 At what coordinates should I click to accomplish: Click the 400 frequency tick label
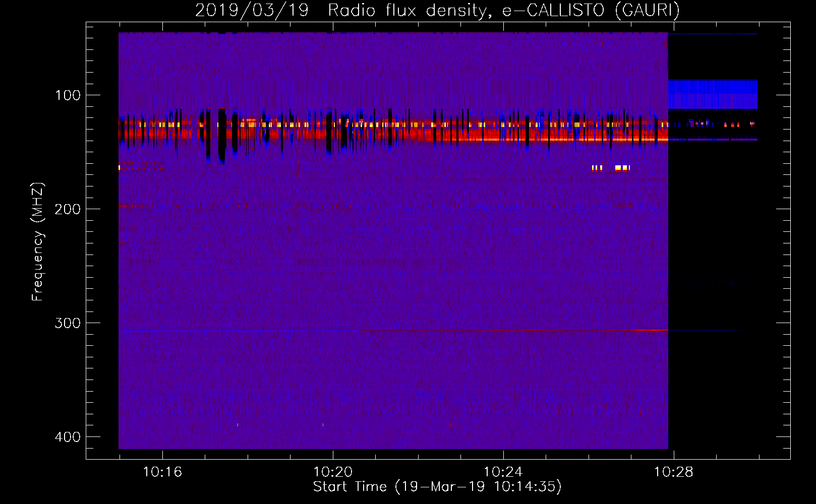click(x=68, y=437)
